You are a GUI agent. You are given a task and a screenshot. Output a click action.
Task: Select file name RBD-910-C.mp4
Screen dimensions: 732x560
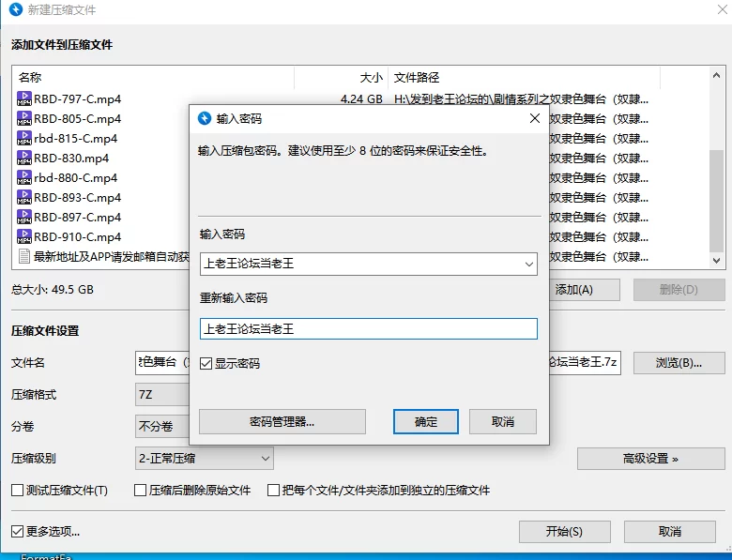click(78, 236)
